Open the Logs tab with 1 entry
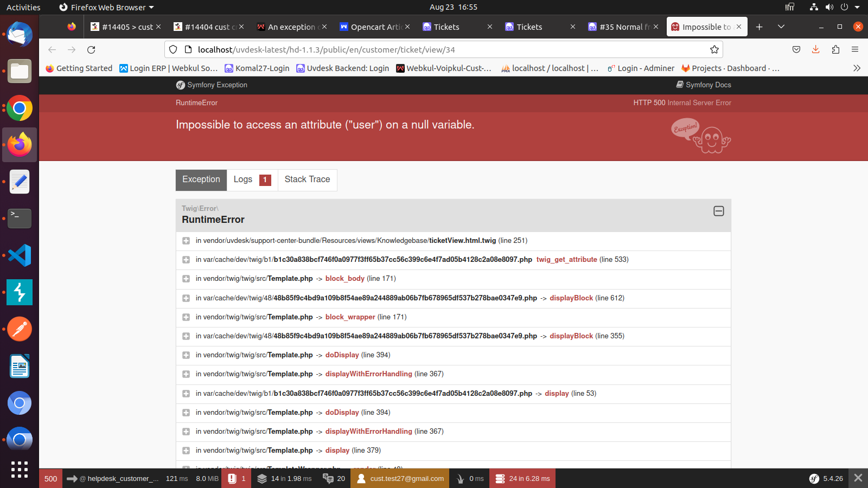The width and height of the screenshot is (868, 488). pos(251,179)
